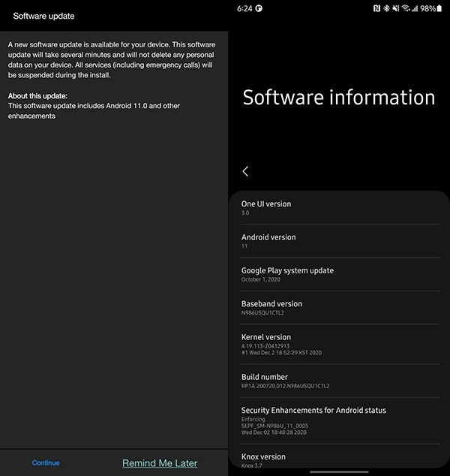Tap the Wi-Fi signal icon
450x476 pixels.
406,8
